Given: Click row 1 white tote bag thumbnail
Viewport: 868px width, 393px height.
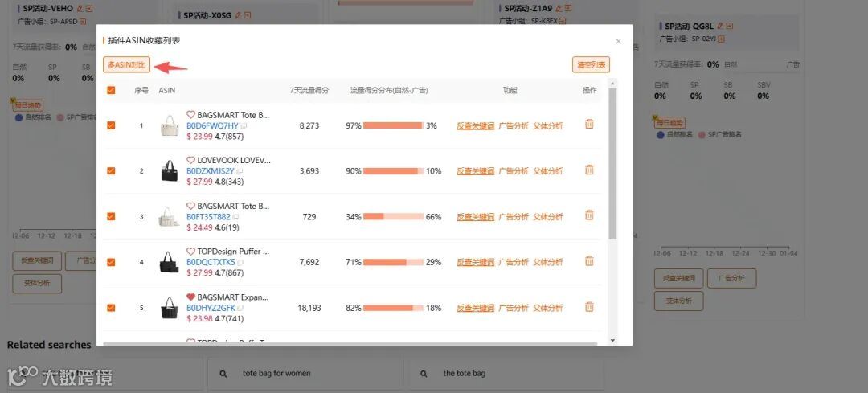Looking at the screenshot, I should [170, 125].
